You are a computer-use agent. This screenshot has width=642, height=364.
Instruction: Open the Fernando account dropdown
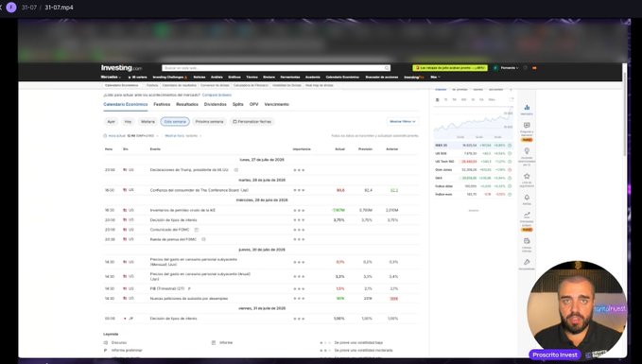click(510, 68)
